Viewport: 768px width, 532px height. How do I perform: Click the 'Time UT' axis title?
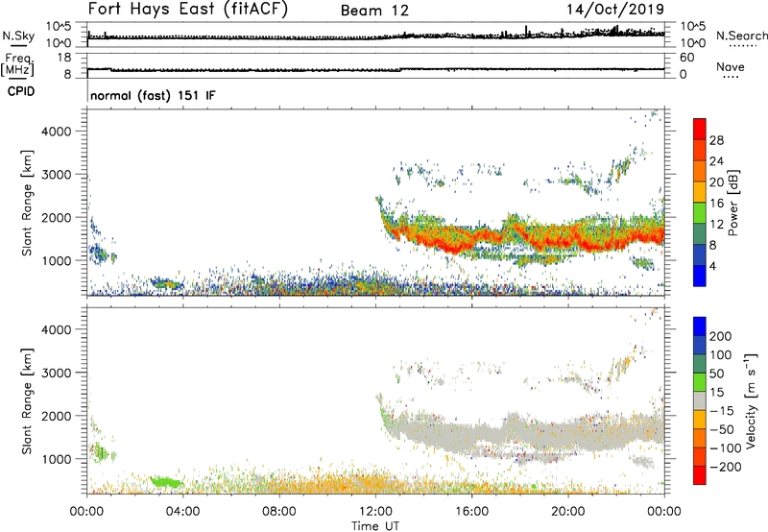point(375,525)
